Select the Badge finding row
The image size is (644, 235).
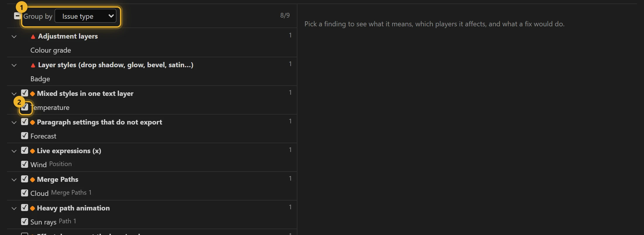pos(152,79)
